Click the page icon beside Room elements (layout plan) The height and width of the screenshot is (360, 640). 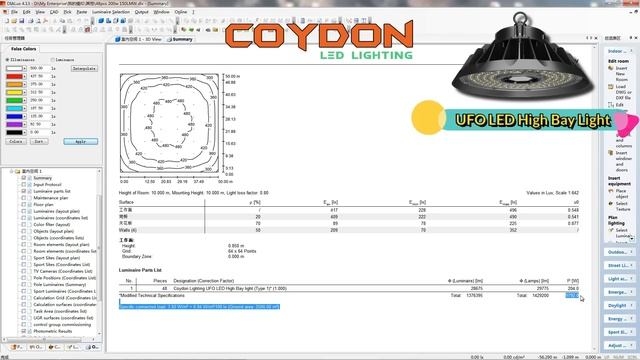pos(29,244)
